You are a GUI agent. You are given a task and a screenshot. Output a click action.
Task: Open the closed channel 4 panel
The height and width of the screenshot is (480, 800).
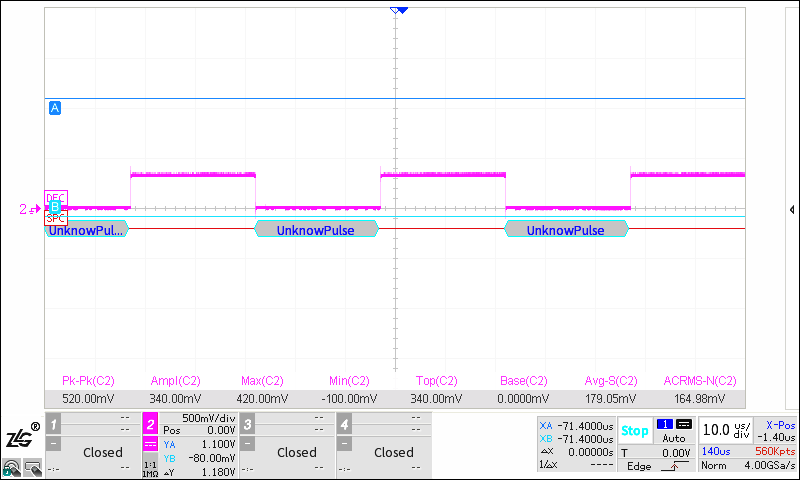[393, 452]
